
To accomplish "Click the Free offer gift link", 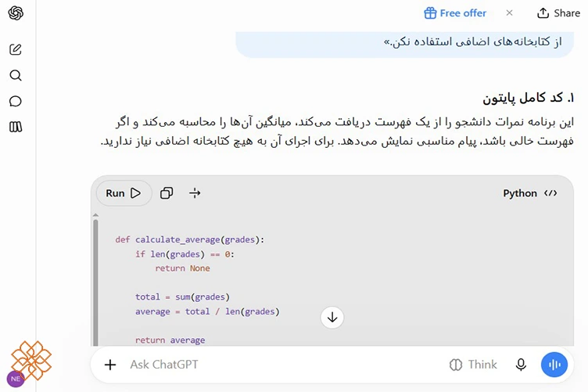I will coord(455,13).
